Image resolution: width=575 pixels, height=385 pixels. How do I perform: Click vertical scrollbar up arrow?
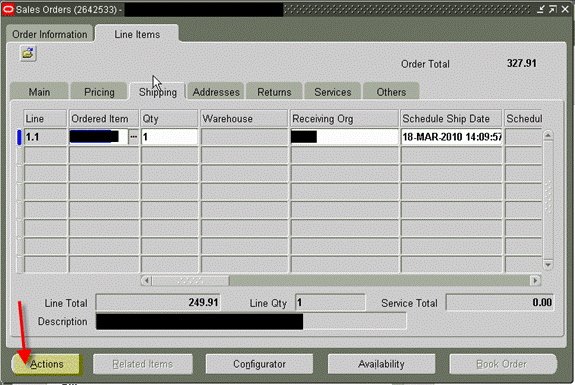tap(548, 136)
